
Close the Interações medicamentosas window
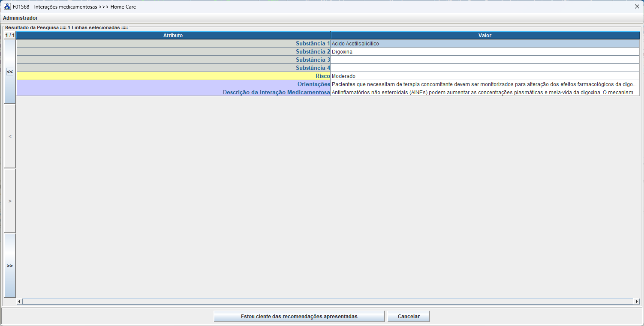[636, 7]
